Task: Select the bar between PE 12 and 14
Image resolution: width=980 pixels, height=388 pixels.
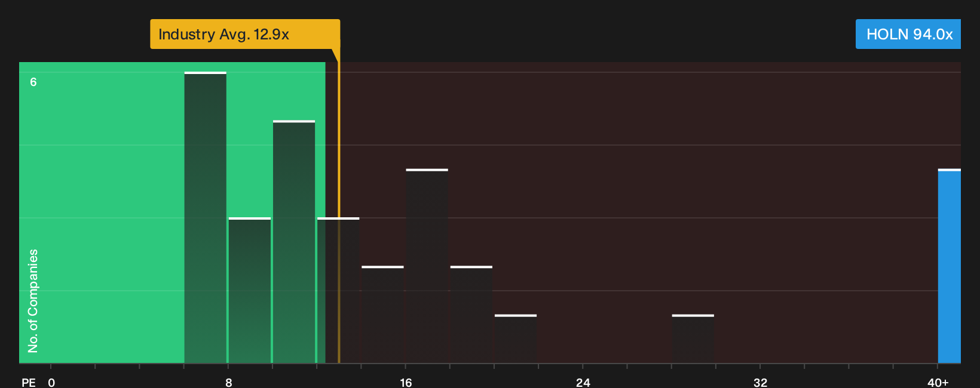Action: tap(338, 290)
